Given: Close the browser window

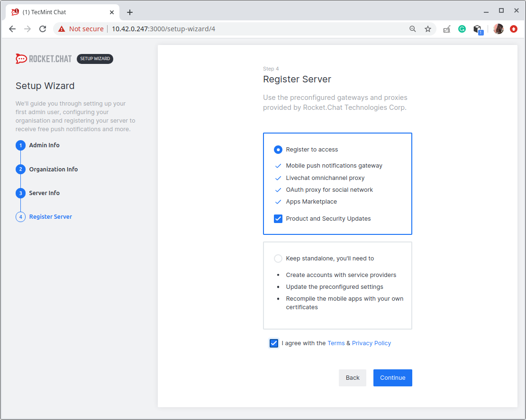Looking at the screenshot, I should pos(517,11).
